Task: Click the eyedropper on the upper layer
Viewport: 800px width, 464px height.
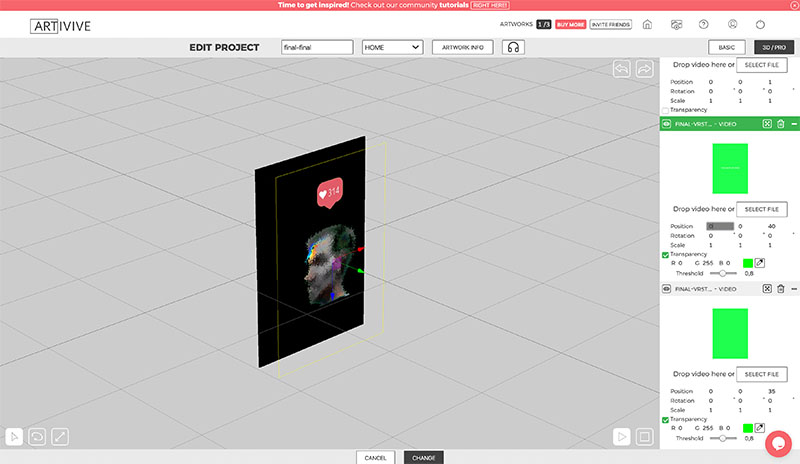Action: 760,263
